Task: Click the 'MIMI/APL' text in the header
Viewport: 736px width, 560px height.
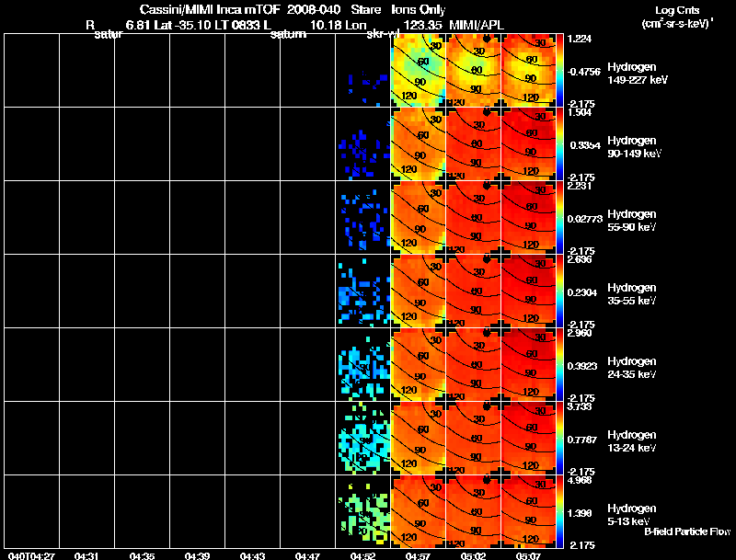Action: pyautogui.click(x=477, y=25)
